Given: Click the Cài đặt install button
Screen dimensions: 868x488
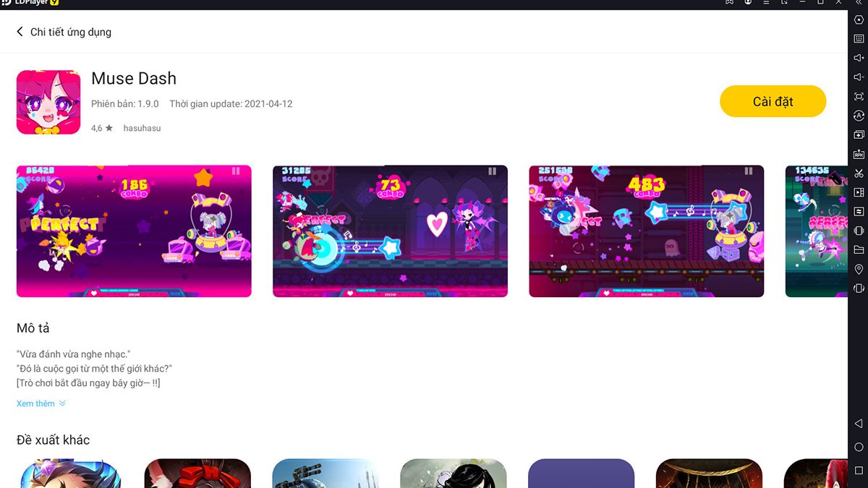Looking at the screenshot, I should [x=773, y=101].
